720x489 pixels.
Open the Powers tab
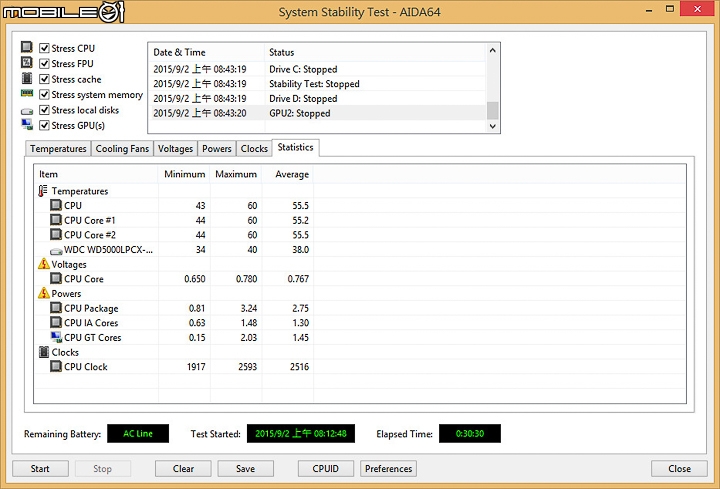pos(217,149)
